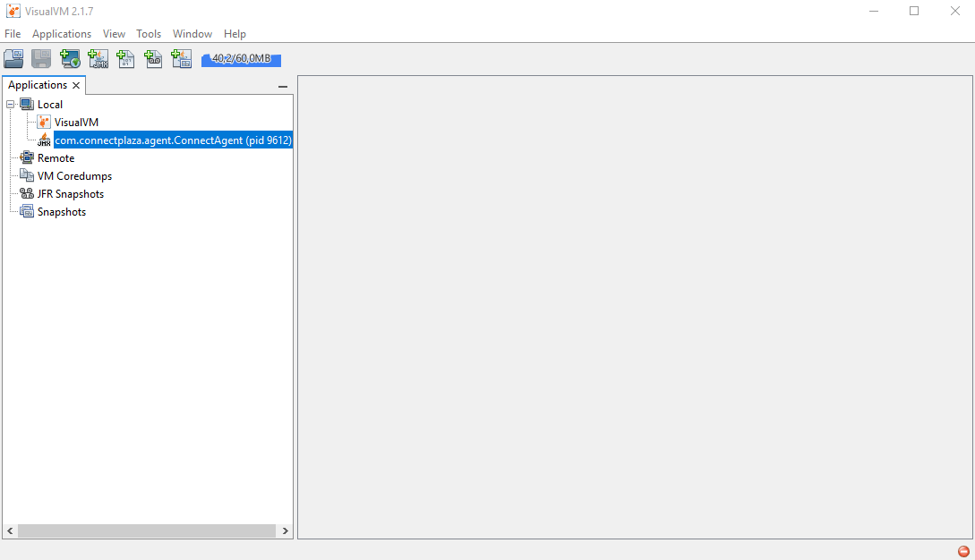Click the Add Java snapshot toolbar icon

pos(181,59)
